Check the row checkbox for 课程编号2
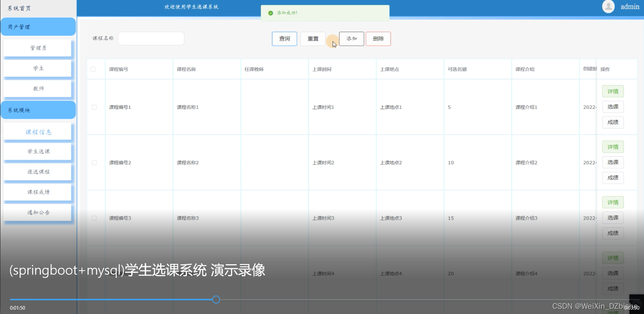Viewport: 644px width, 314px height. tap(94, 163)
